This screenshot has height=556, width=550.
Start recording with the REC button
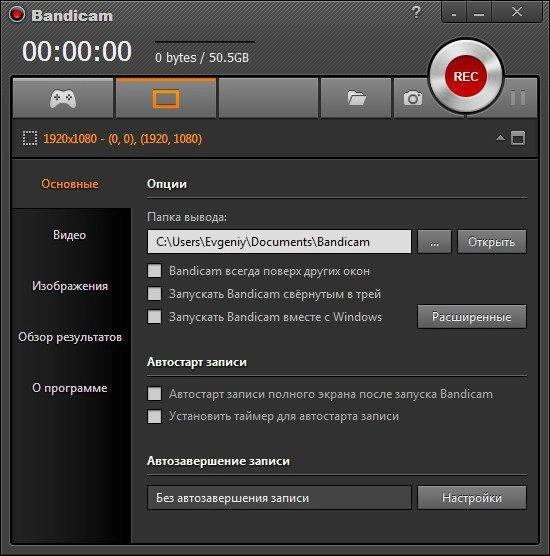[x=466, y=76]
